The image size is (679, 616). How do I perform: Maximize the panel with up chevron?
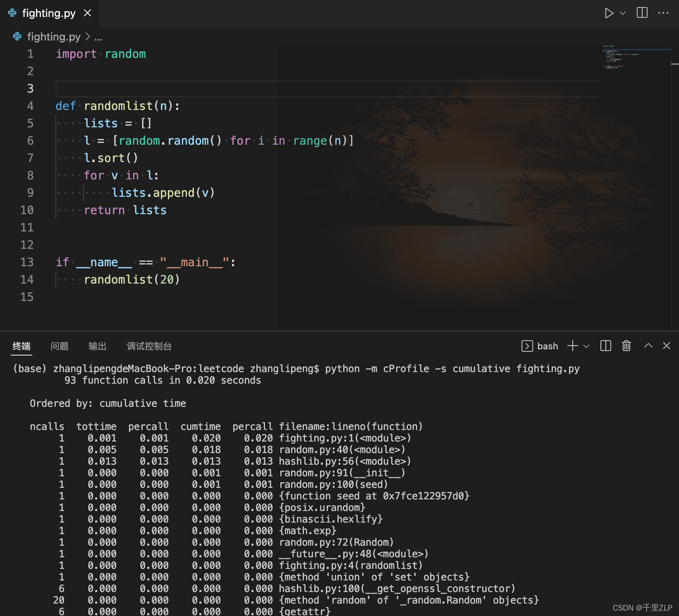(x=648, y=345)
